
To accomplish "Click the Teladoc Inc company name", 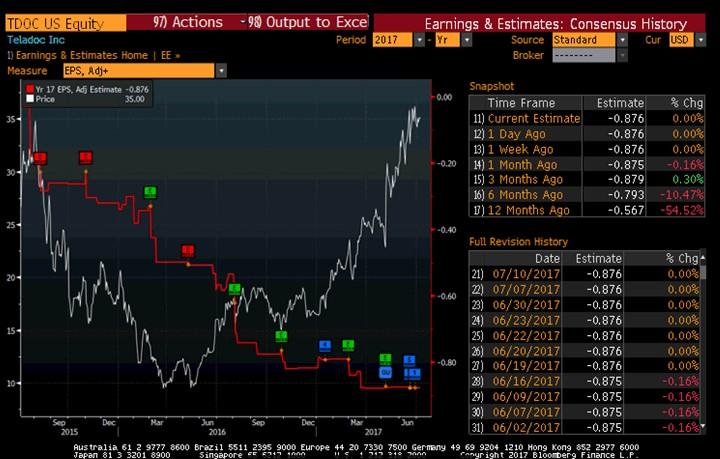I will (x=36, y=40).
